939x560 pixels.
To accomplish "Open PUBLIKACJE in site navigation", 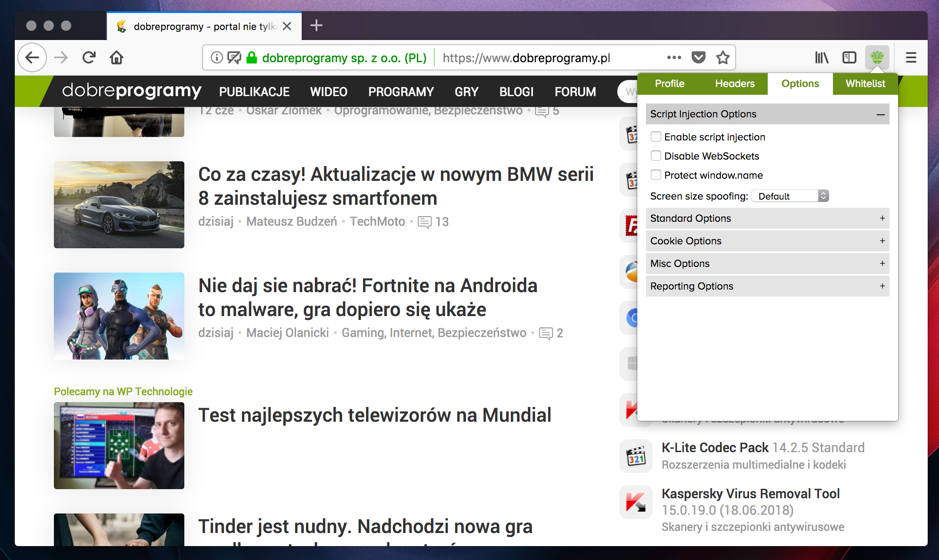I will click(x=254, y=92).
